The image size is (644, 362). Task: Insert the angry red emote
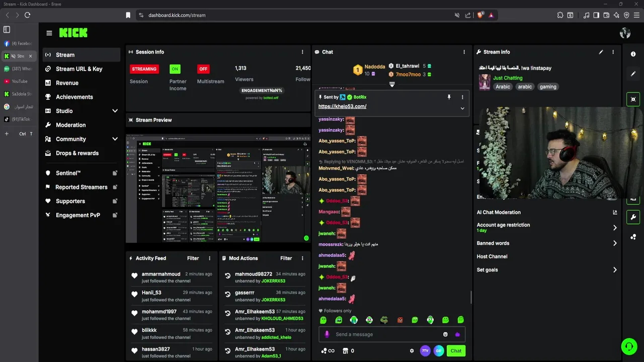point(400,320)
